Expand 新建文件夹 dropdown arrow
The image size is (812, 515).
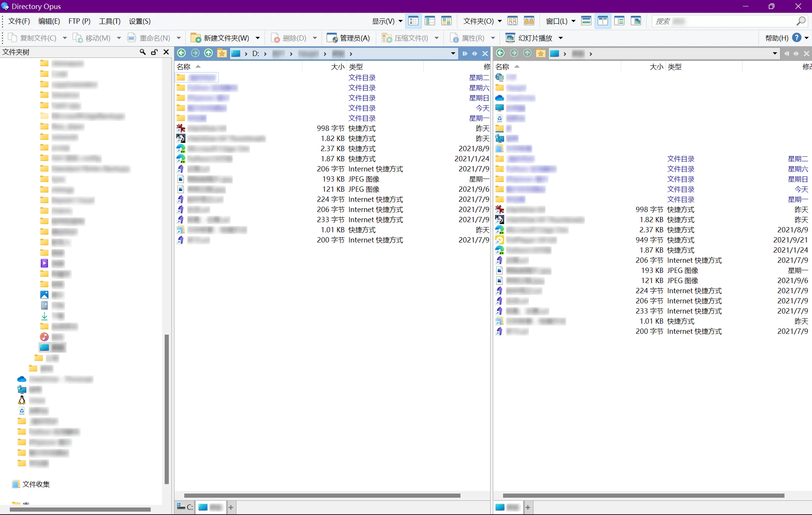click(x=258, y=38)
